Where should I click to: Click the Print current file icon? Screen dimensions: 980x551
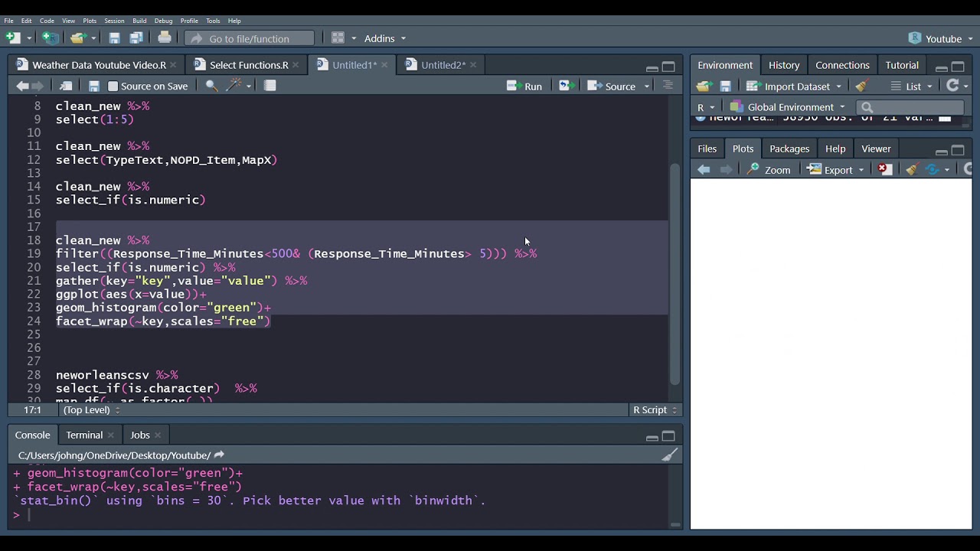click(165, 38)
